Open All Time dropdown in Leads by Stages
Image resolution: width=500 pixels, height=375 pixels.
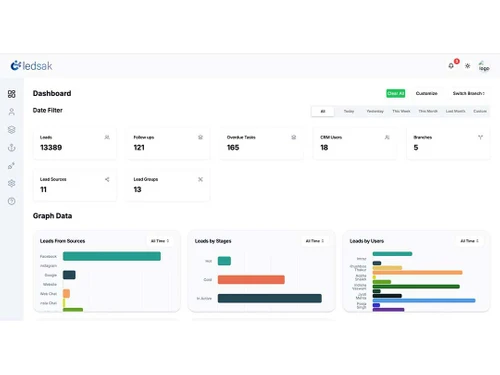point(315,241)
